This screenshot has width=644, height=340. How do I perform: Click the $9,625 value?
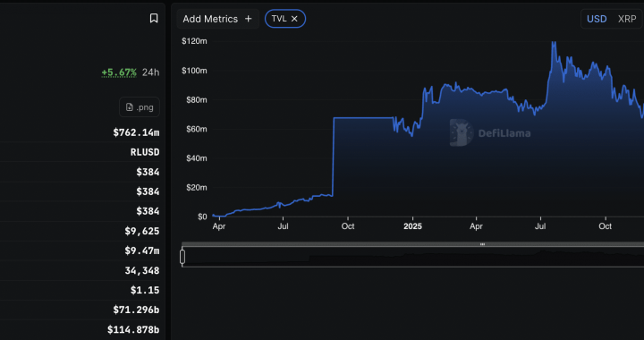tap(141, 231)
